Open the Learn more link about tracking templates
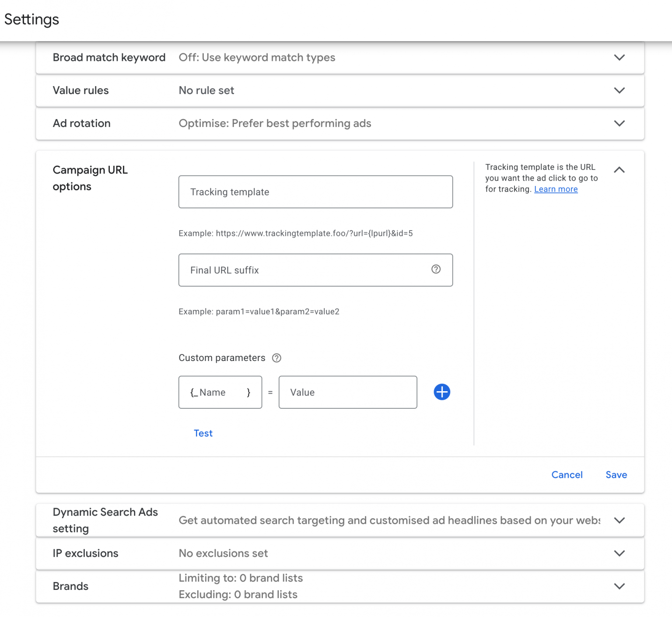This screenshot has height=617, width=672. point(556,189)
